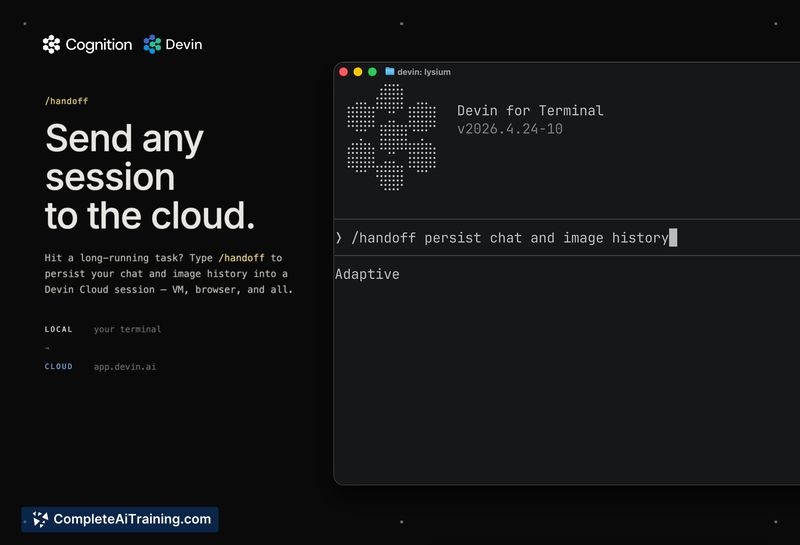Close the terminal with the red button
Viewport: 800px width, 545px height.
tap(343, 72)
